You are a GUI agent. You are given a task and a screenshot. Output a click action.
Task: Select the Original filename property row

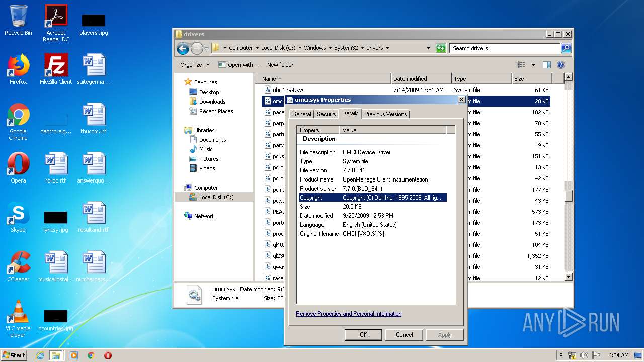372,234
